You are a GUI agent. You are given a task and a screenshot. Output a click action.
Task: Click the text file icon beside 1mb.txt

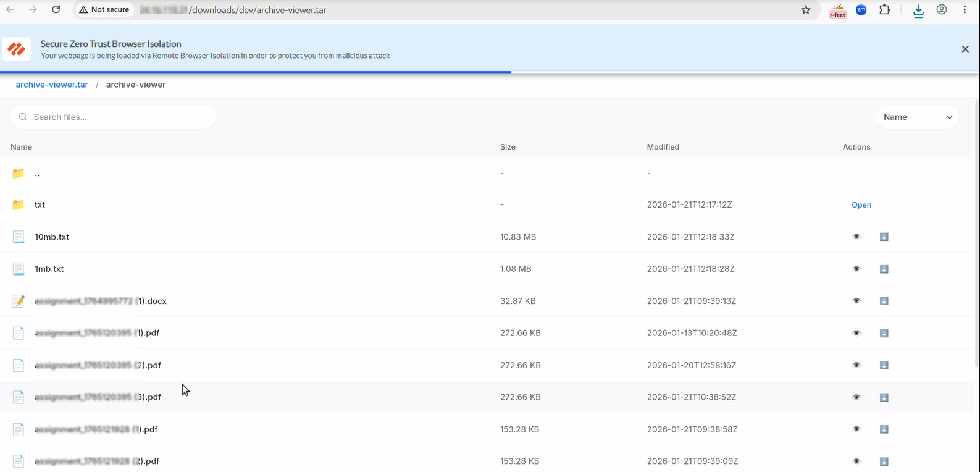(19, 269)
